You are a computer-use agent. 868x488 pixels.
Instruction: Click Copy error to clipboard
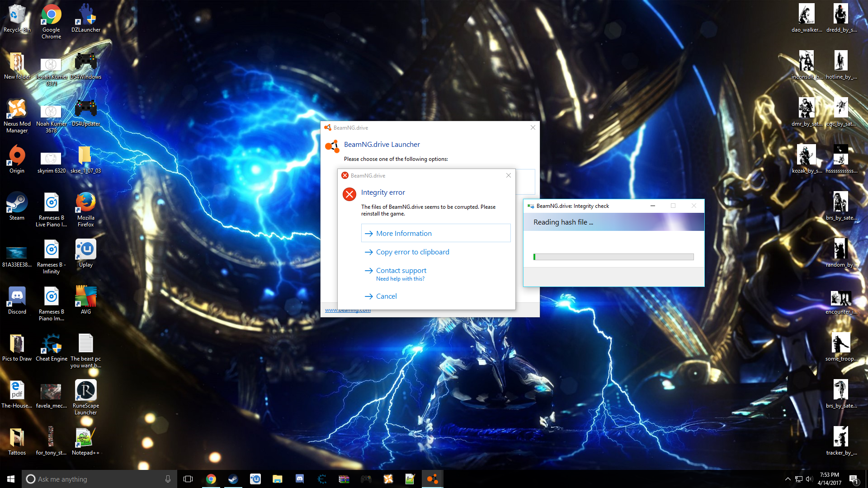pyautogui.click(x=436, y=252)
